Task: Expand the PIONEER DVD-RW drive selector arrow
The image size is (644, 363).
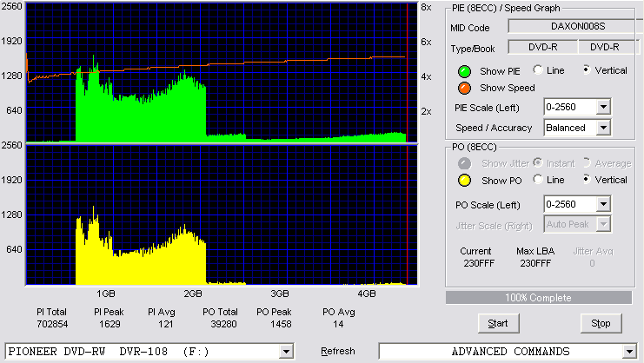Action: point(286,352)
